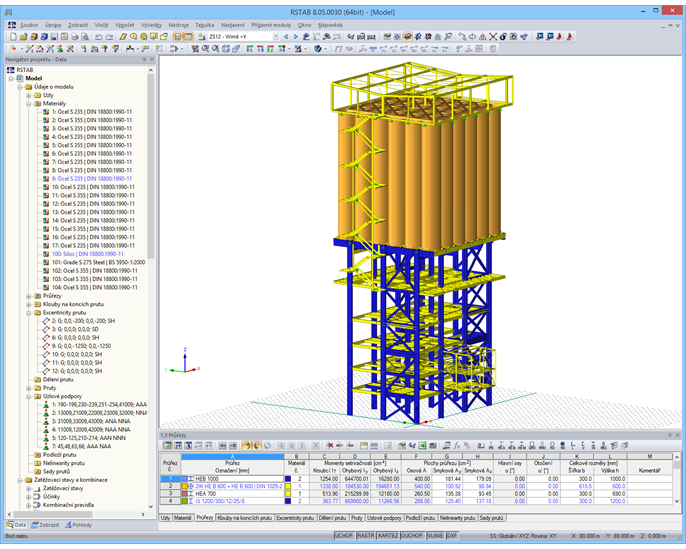
Task: Click the DXF status bar button
Action: pyautogui.click(x=451, y=536)
